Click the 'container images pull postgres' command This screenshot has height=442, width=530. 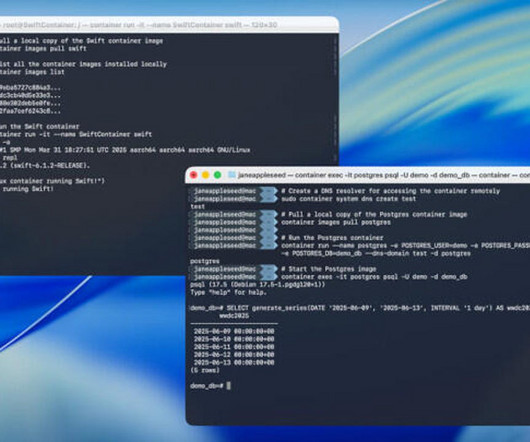tap(336, 222)
